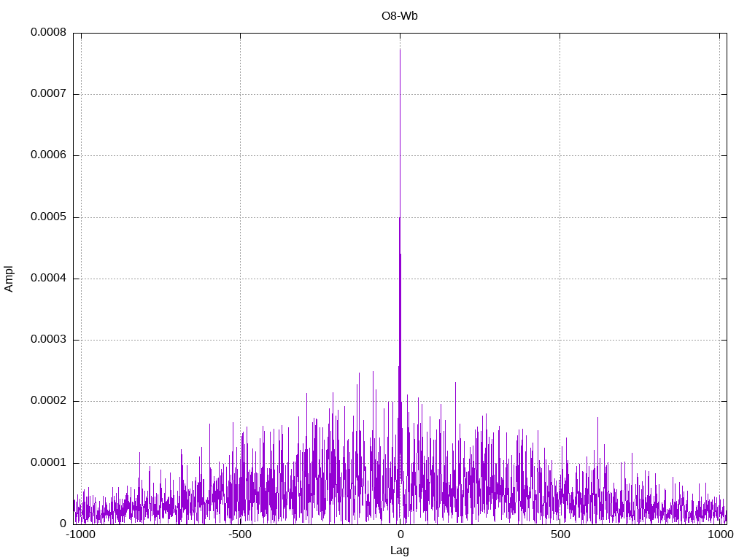
Task: Click the -500 x-axis tick label
Action: pyautogui.click(x=240, y=534)
